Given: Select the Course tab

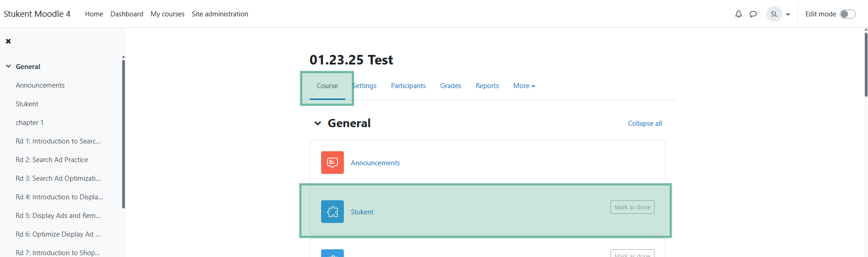Looking at the screenshot, I should tap(327, 86).
